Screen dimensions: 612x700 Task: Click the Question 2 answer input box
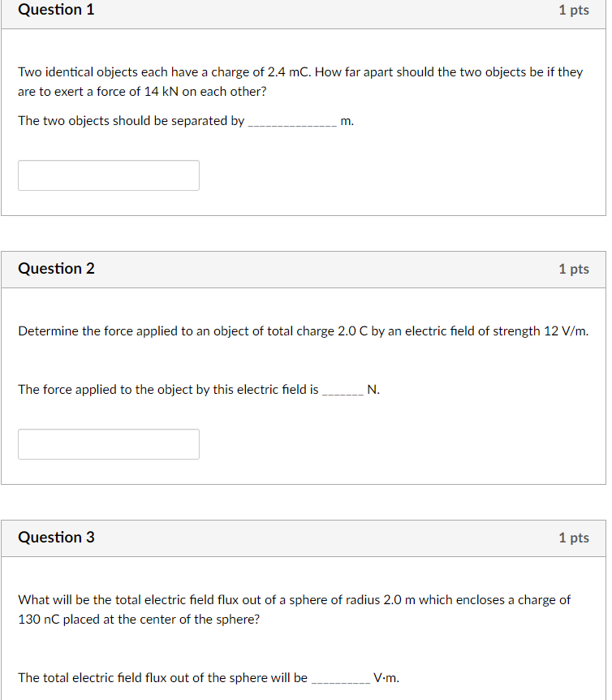pos(108,443)
